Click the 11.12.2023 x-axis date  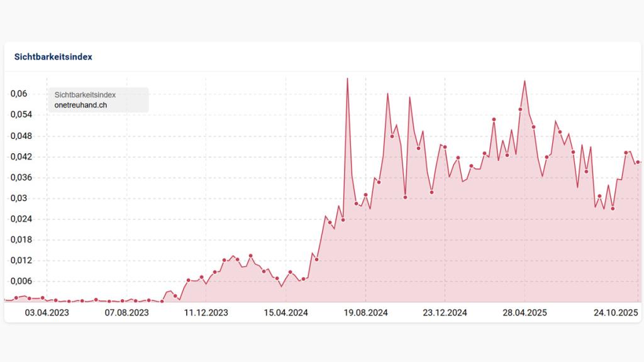(206, 312)
